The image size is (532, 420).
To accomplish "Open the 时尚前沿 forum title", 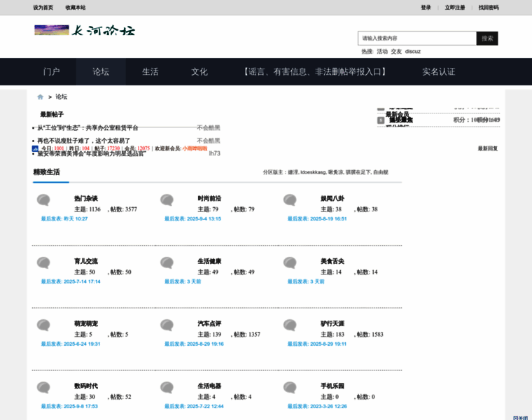I will click(x=209, y=199).
